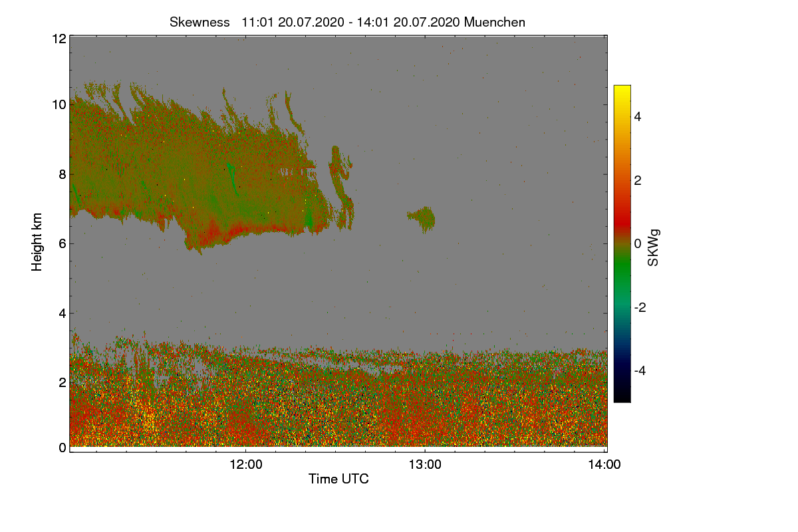Click the 14:00 time tick label

coord(604,465)
